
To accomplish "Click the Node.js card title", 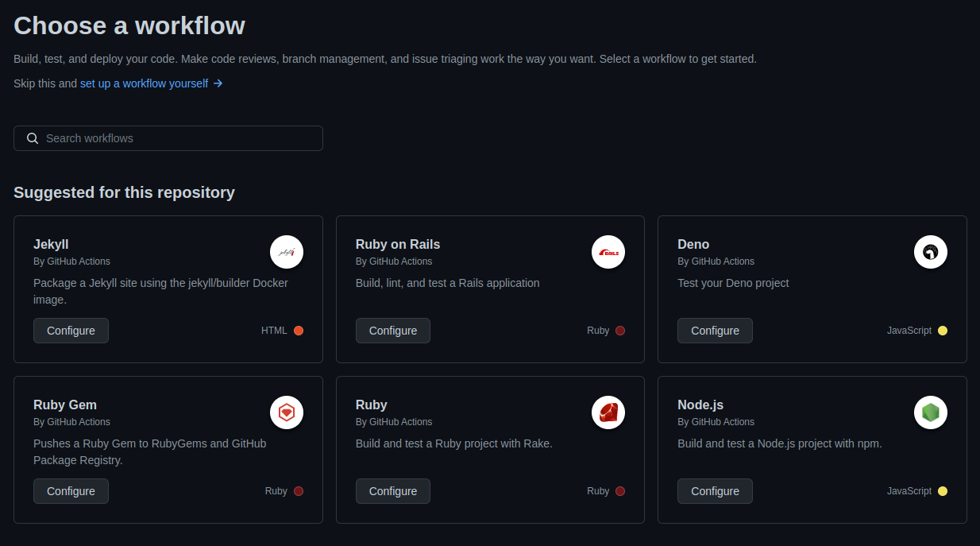I will coord(700,405).
